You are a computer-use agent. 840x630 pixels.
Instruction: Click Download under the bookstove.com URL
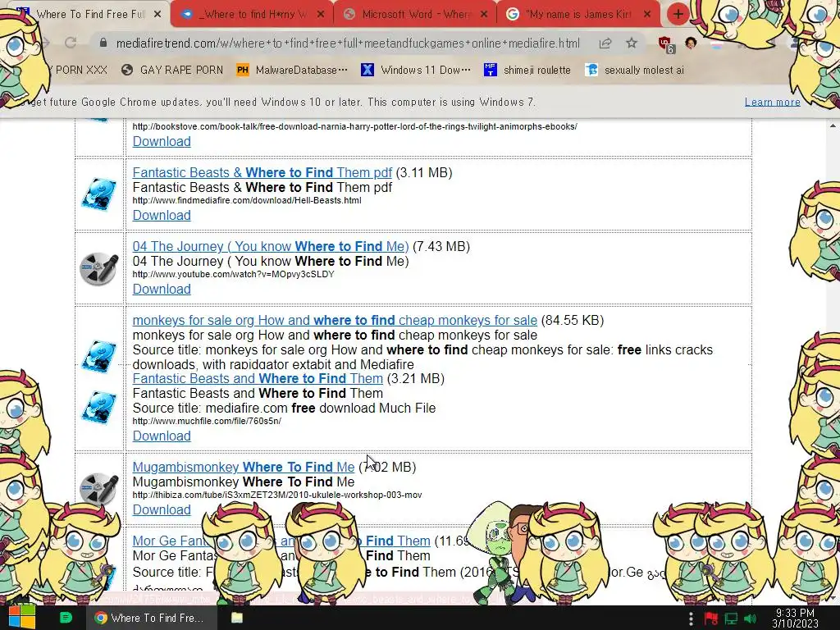(162, 141)
